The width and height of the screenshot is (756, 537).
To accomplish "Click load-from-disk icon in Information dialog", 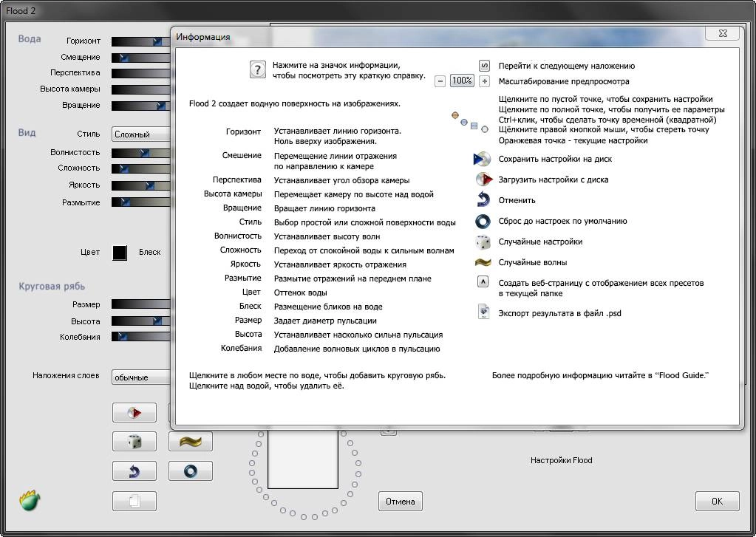I will [x=483, y=179].
